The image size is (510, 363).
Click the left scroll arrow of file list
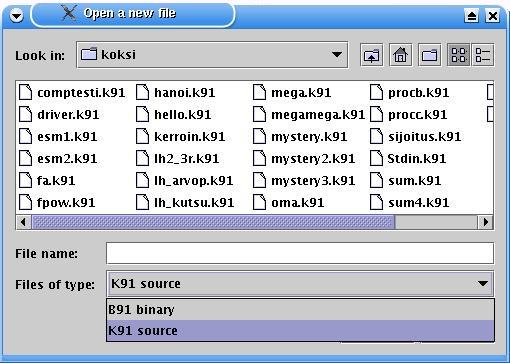[23, 222]
